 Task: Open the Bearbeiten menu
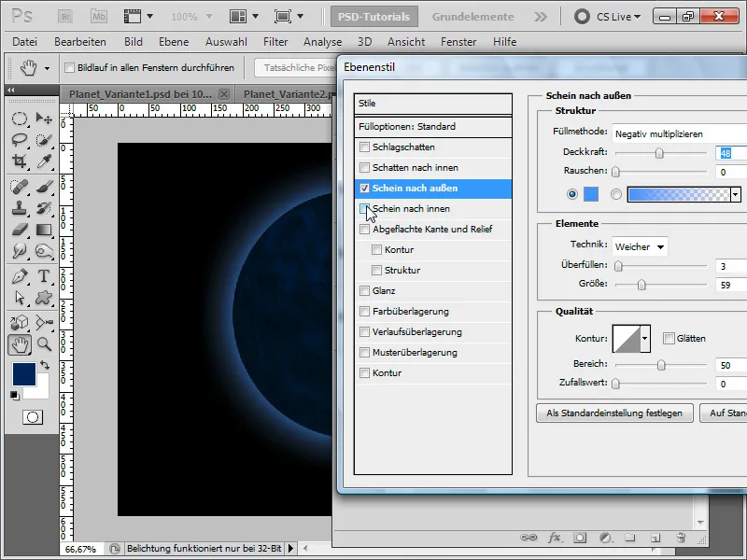80,42
